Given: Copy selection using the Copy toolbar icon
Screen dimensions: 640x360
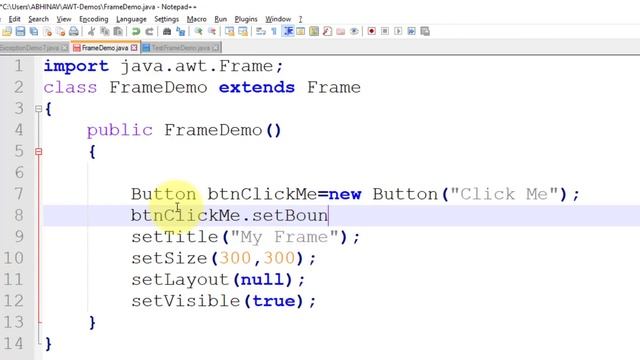Looking at the screenshot, I should (x=105, y=31).
